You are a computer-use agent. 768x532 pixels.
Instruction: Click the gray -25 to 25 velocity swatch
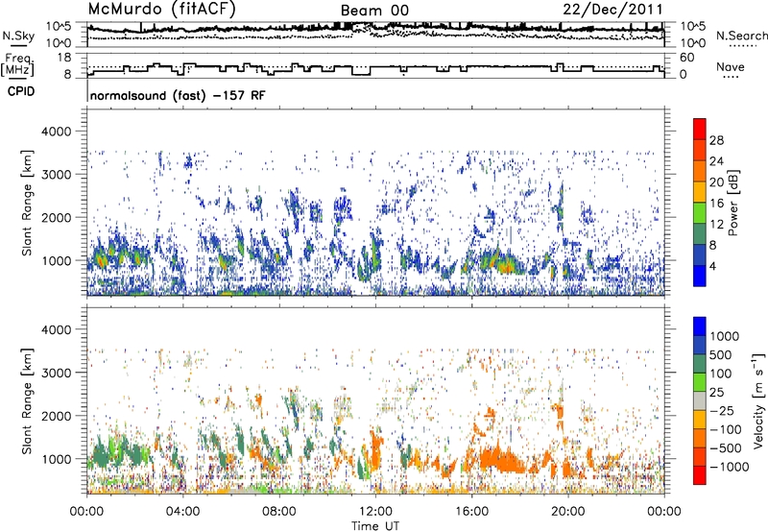(700, 400)
